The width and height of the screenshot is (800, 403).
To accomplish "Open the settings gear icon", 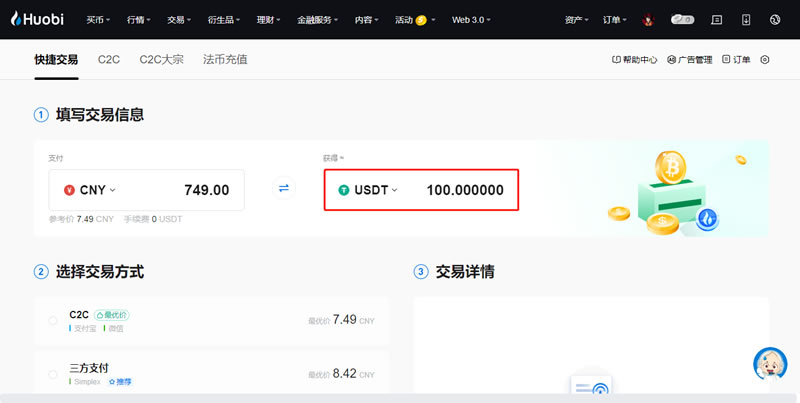I will point(765,60).
